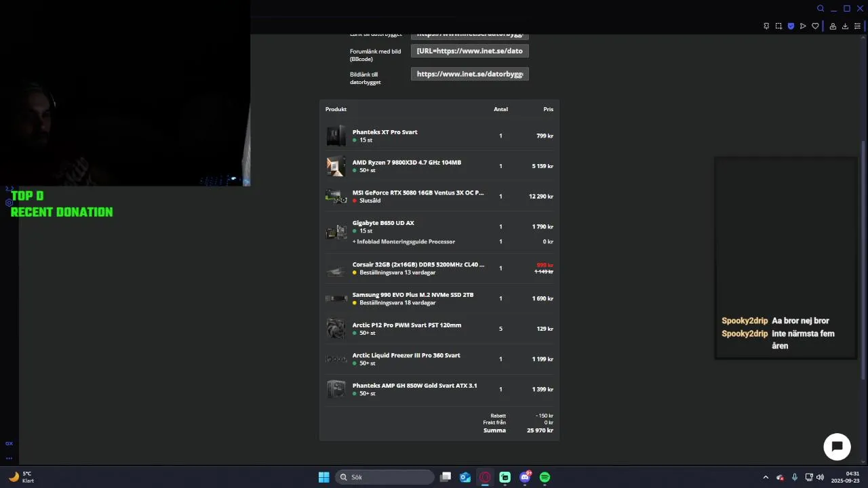Click the Rabatt -150 kr line
Viewport: 868px width, 488px height.
tap(522, 415)
